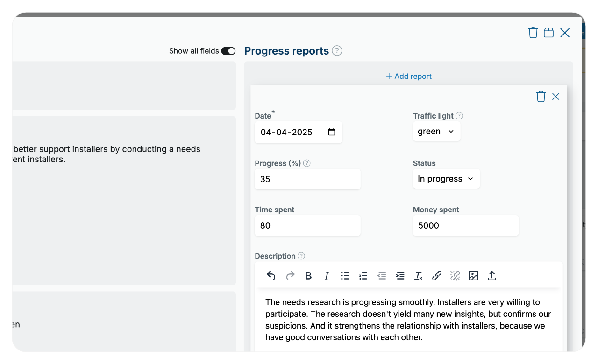
Task: Open the Traffic light dropdown
Action: coord(436,132)
